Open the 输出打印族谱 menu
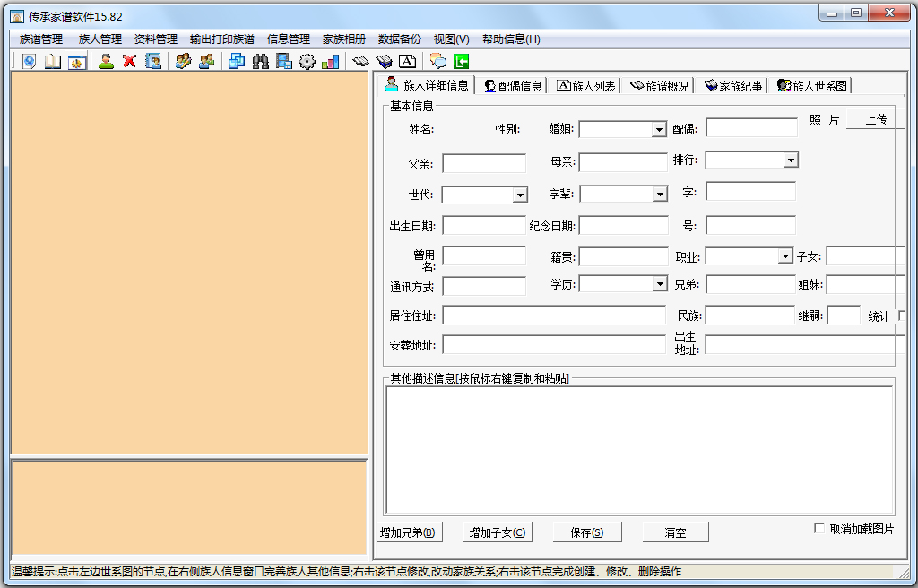The width and height of the screenshot is (918, 588). [x=222, y=39]
